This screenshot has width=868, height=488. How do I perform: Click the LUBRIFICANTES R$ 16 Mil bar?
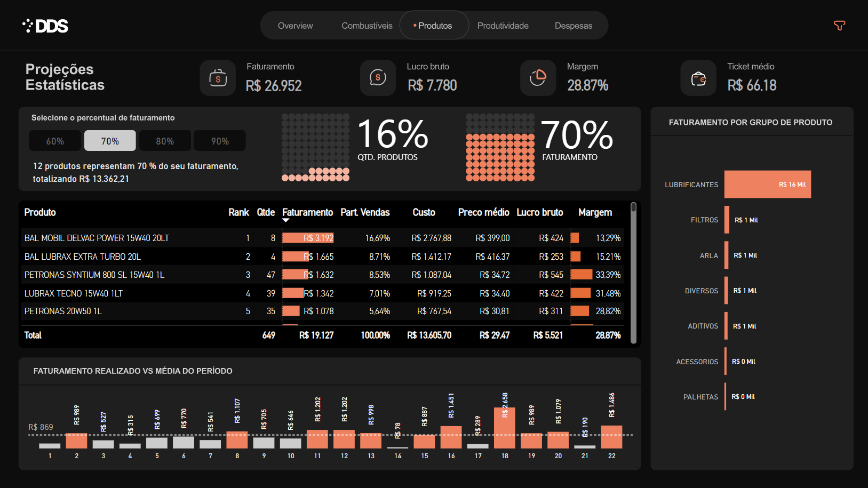pyautogui.click(x=768, y=185)
